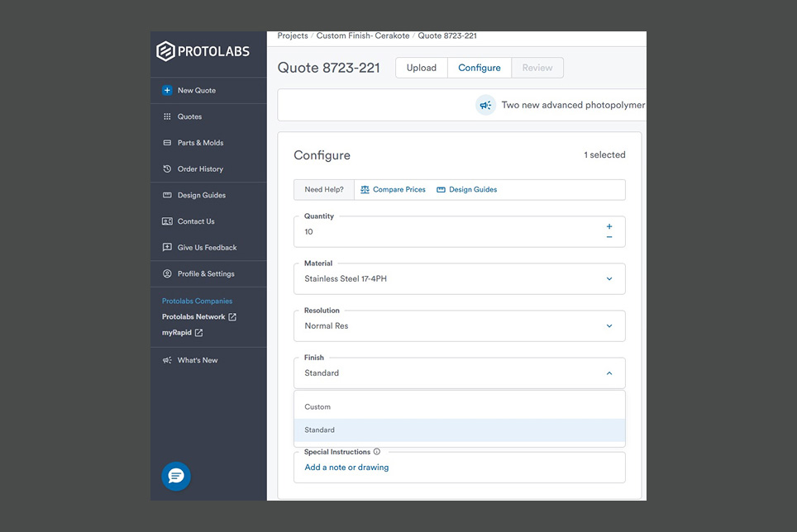Click the Parts & Molds icon

(x=167, y=143)
